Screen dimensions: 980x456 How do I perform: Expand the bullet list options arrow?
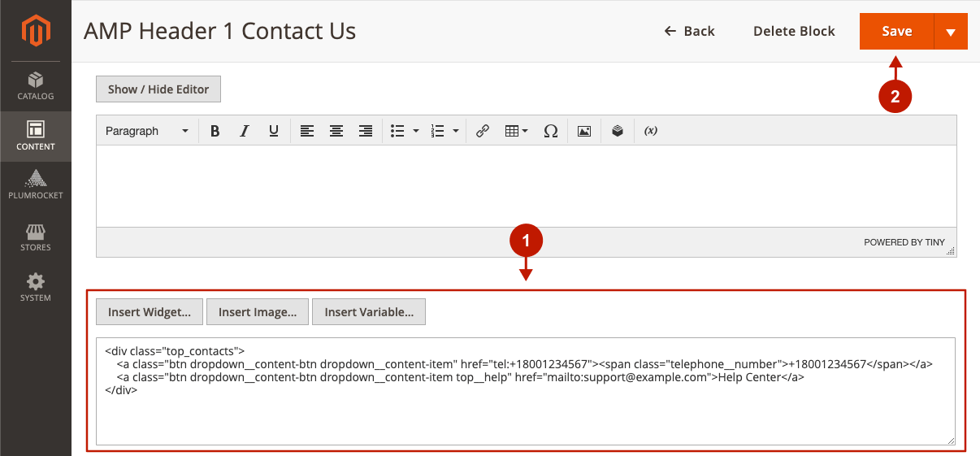point(416,131)
